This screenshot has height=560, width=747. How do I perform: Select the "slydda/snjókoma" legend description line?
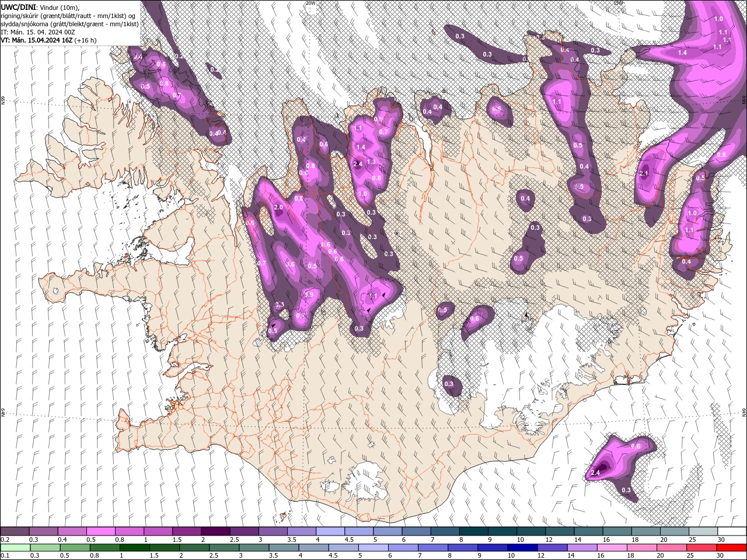70,24
